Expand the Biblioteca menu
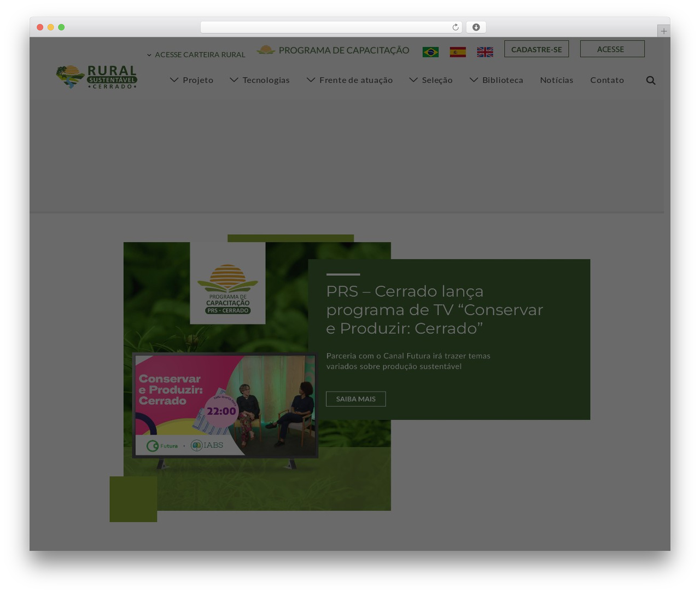Image resolution: width=700 pixels, height=593 pixels. click(x=497, y=80)
